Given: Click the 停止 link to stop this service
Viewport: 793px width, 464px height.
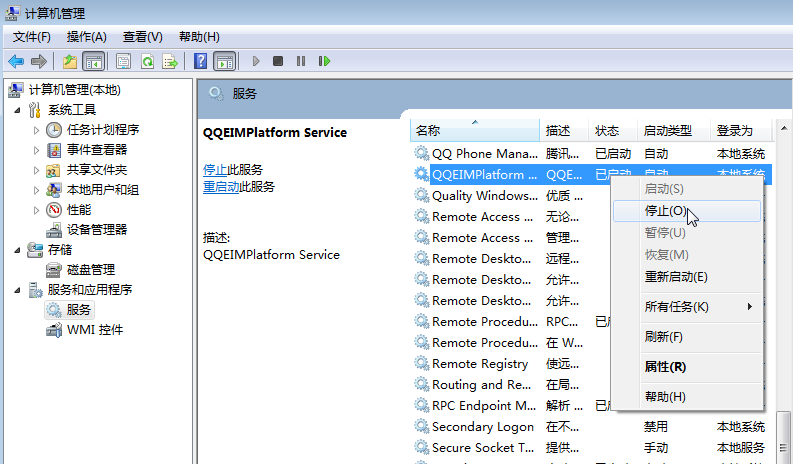Looking at the screenshot, I should coord(215,170).
